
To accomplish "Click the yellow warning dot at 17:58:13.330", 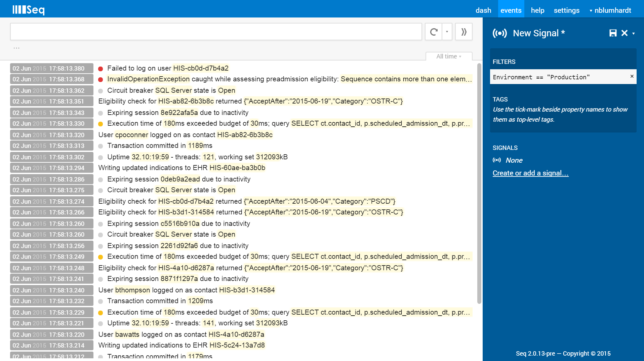I will (x=100, y=124).
